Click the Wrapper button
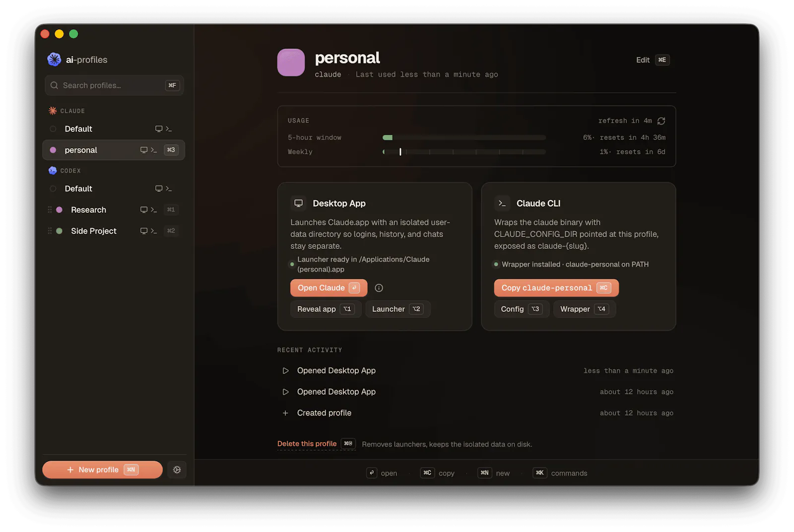Image resolution: width=794 pixels, height=532 pixels. pos(584,309)
